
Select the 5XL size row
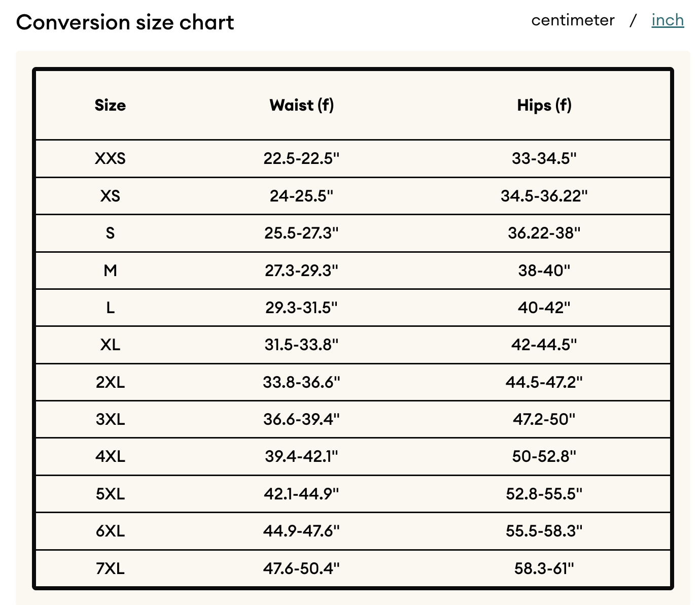pos(353,494)
